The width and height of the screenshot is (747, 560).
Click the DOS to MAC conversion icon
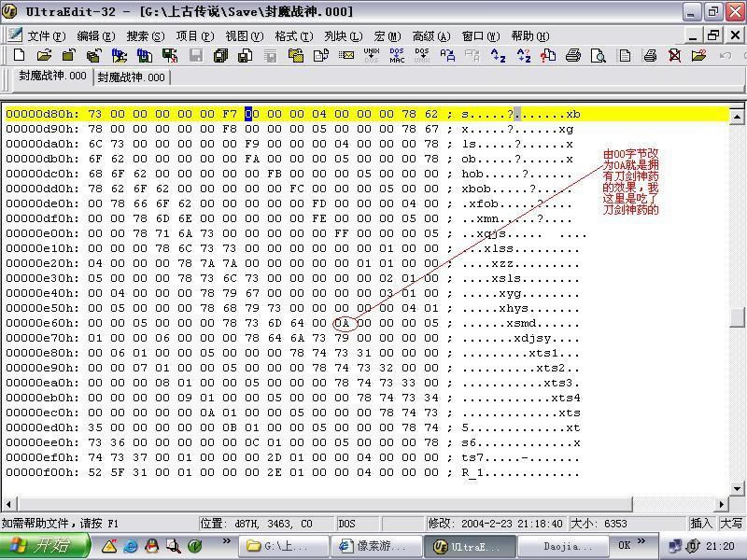click(x=397, y=56)
